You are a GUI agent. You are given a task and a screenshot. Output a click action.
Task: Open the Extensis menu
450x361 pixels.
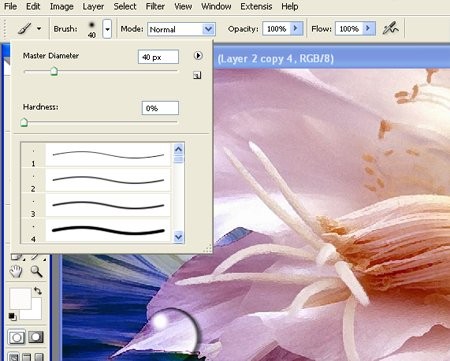(256, 6)
